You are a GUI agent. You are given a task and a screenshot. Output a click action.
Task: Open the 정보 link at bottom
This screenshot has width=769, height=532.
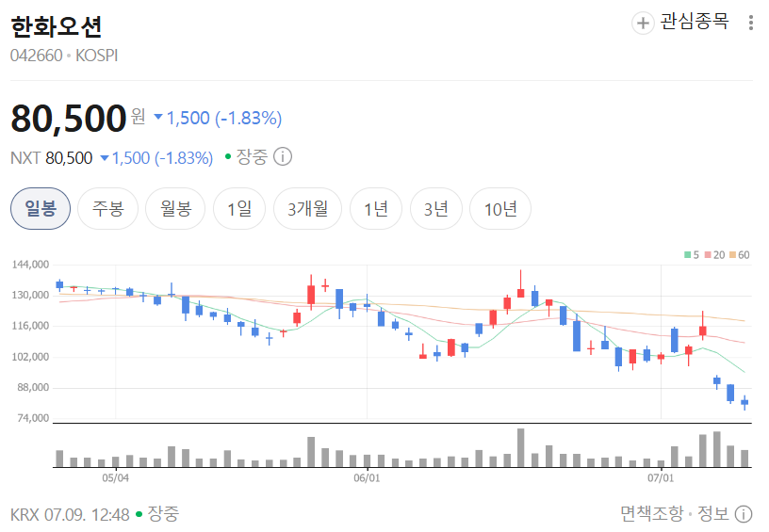(713, 513)
